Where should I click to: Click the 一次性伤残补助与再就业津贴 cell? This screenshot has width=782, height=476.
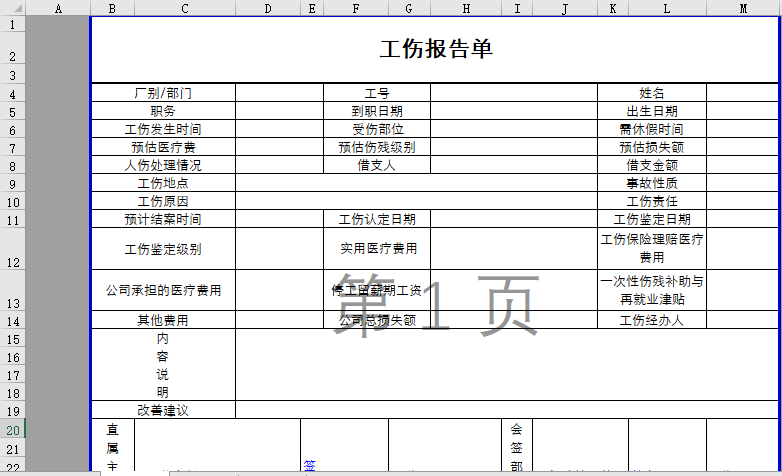tap(652, 291)
